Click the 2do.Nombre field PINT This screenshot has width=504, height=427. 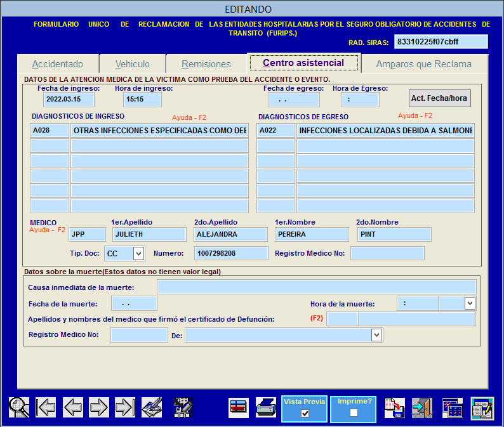(x=394, y=235)
